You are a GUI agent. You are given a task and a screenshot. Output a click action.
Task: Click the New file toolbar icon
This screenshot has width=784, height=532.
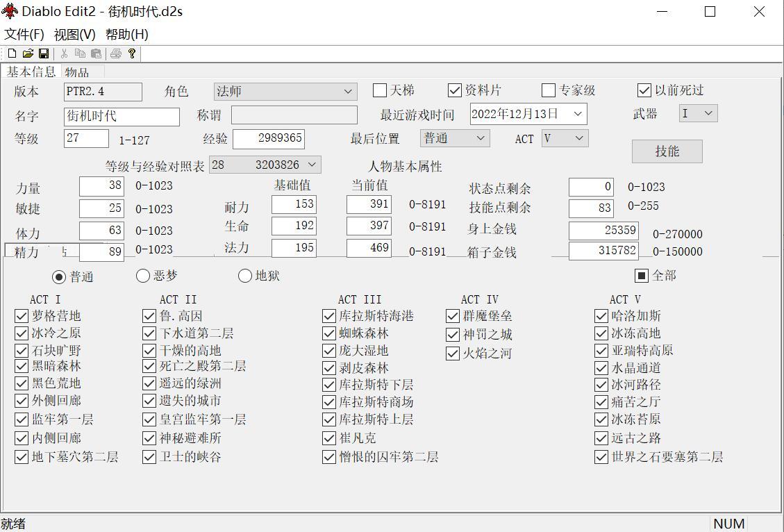point(12,53)
